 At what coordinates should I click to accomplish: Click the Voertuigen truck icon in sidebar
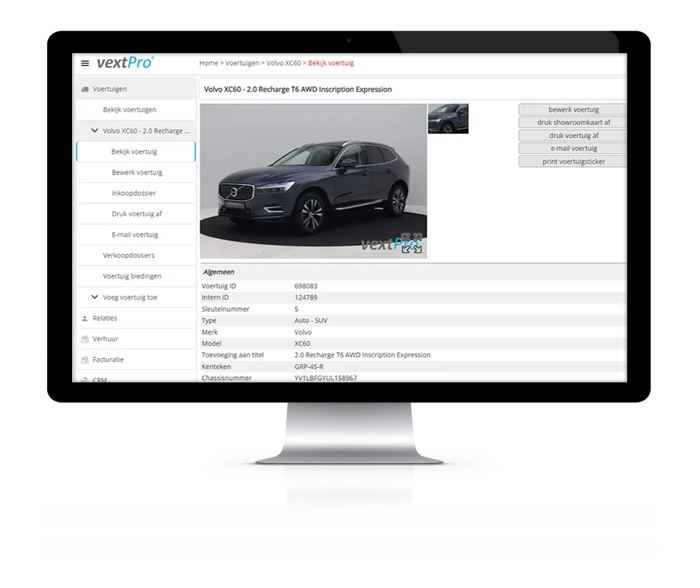coord(84,90)
